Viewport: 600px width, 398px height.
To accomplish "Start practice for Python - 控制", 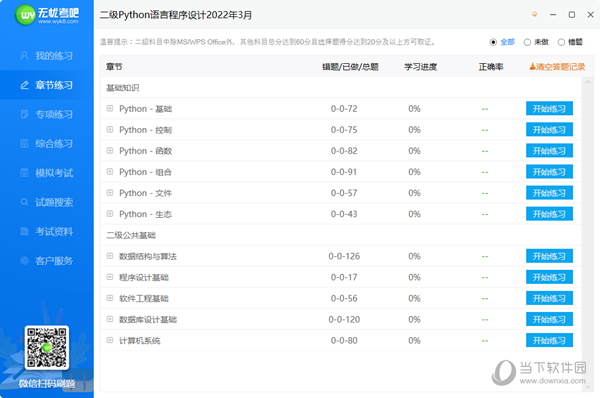I will tap(549, 130).
